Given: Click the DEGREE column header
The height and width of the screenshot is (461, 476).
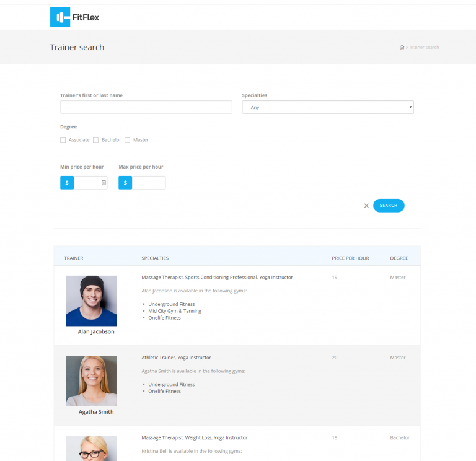Looking at the screenshot, I should point(399,258).
